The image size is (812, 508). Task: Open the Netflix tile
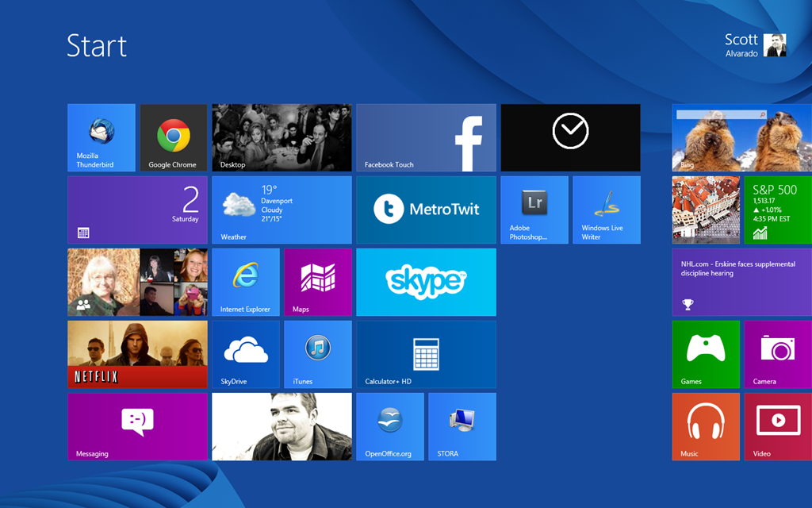(x=138, y=355)
